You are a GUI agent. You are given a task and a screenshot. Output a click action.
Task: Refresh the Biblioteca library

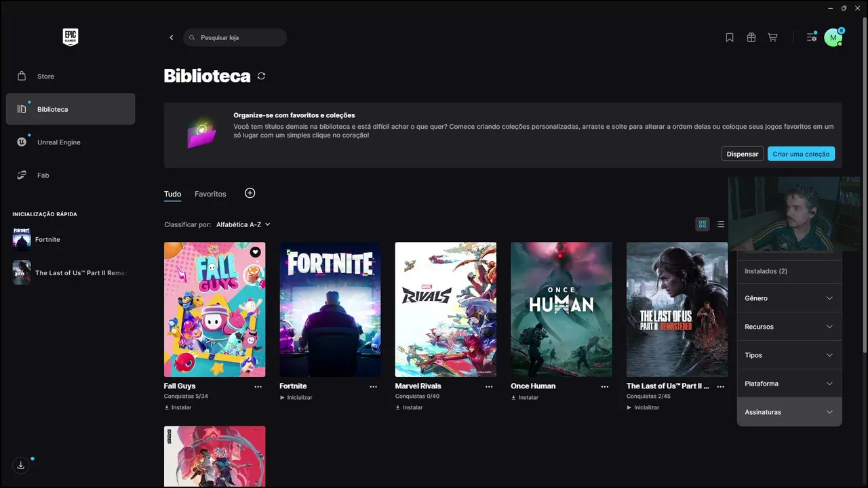click(x=261, y=76)
